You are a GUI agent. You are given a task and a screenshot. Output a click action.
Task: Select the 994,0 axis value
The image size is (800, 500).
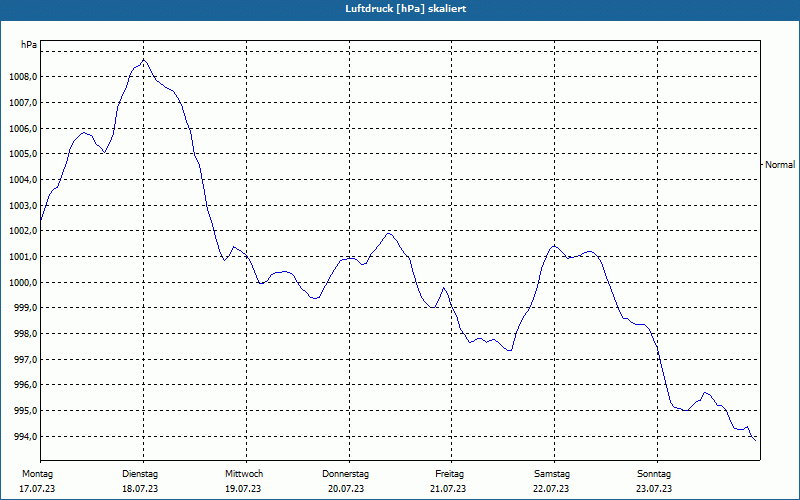25,437
